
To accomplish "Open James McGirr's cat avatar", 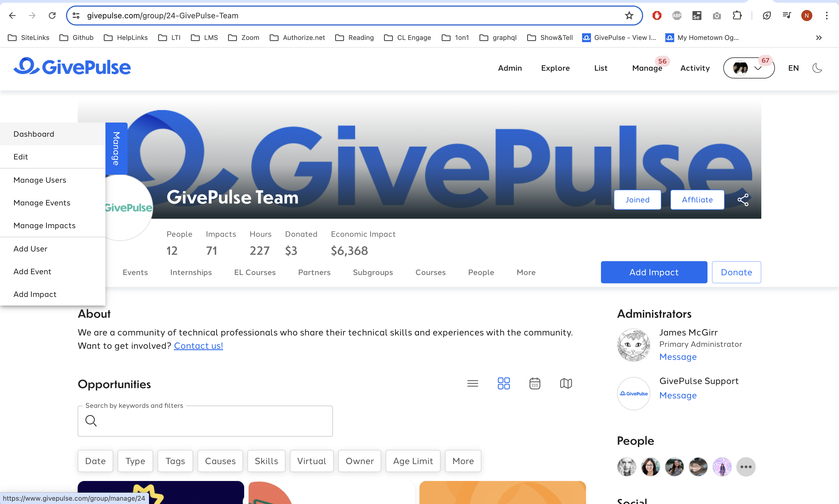I will [x=633, y=345].
